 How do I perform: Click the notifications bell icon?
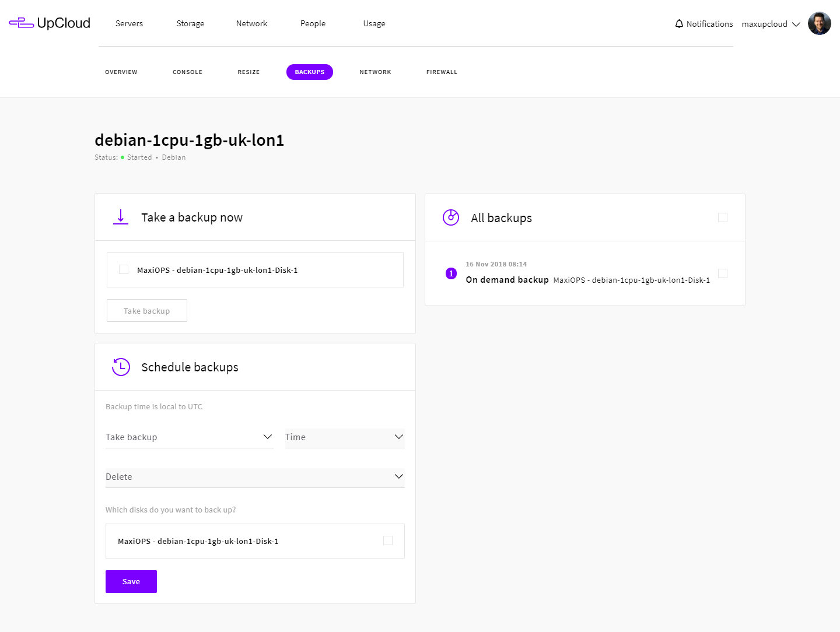point(679,24)
